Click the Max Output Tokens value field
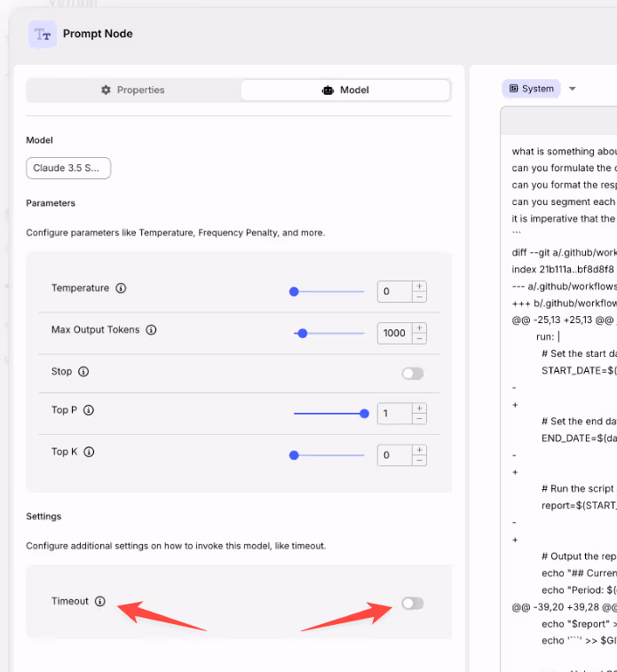This screenshot has width=617, height=672. 395,333
